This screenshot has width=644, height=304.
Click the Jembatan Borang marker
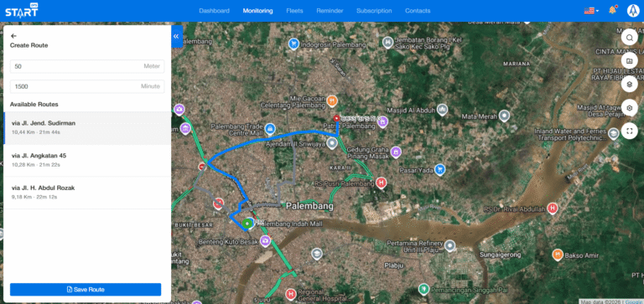click(x=387, y=42)
